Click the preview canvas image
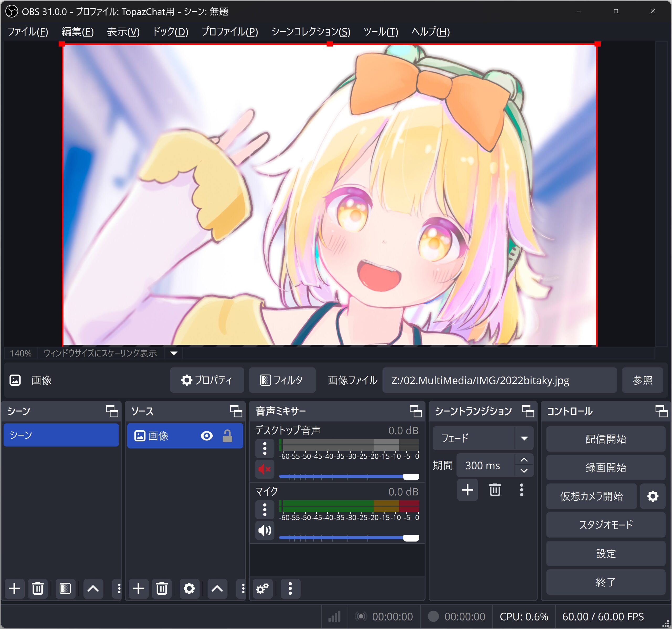The image size is (672, 629). pos(330,195)
